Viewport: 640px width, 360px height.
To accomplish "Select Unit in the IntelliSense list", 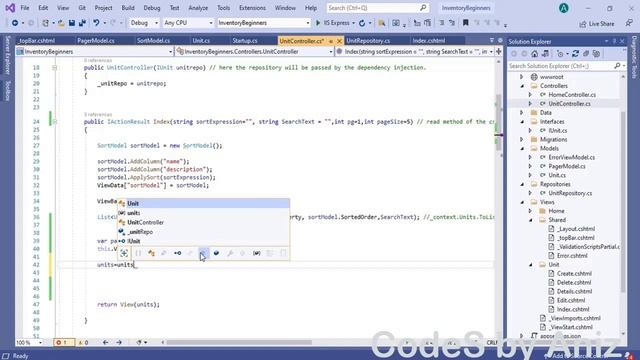I will coord(203,203).
